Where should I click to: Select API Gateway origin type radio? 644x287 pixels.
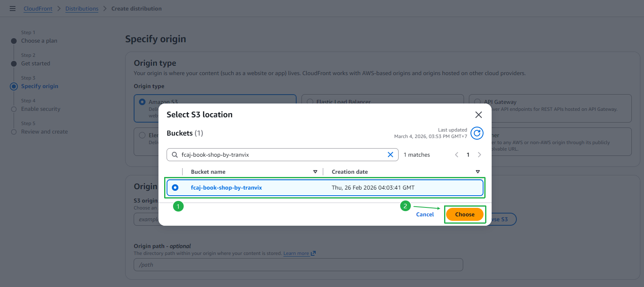click(477, 102)
